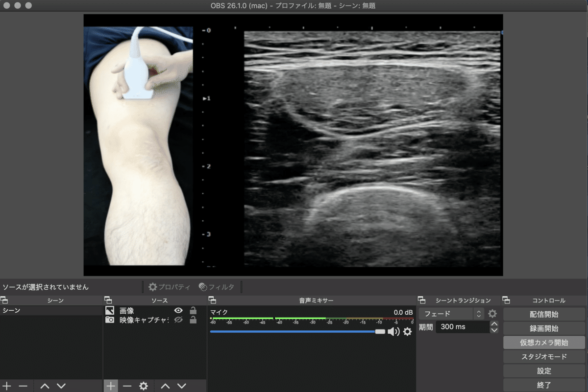Decrease 期間 duration with down arrow
This screenshot has height=392, width=588.
click(494, 330)
